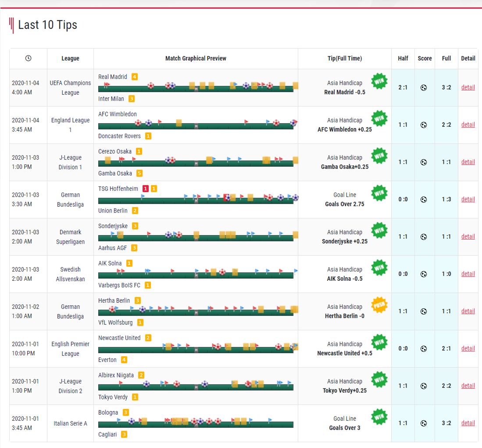Click the score ball icon in Albirex Niigata row
Image resolution: width=482 pixels, height=448 pixels.
tap(424, 386)
